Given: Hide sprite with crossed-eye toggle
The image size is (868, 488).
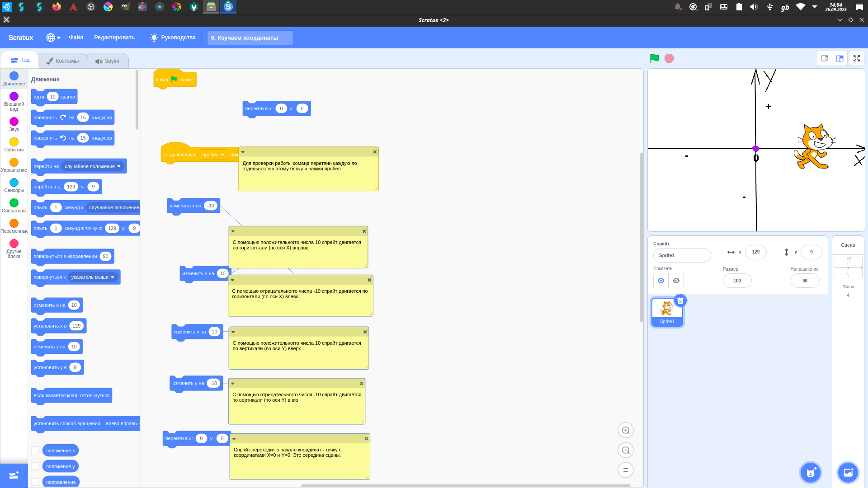Looking at the screenshot, I should click(x=676, y=281).
